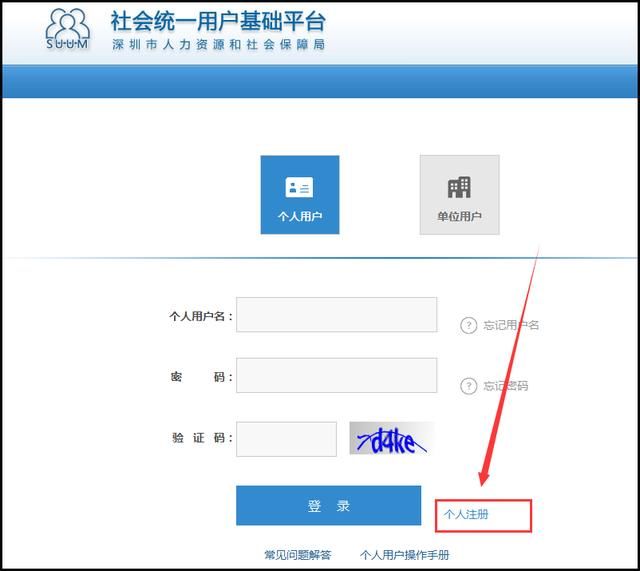This screenshot has width=640, height=571.
Task: Open the 个人用户操作手册 link
Action: [404, 555]
